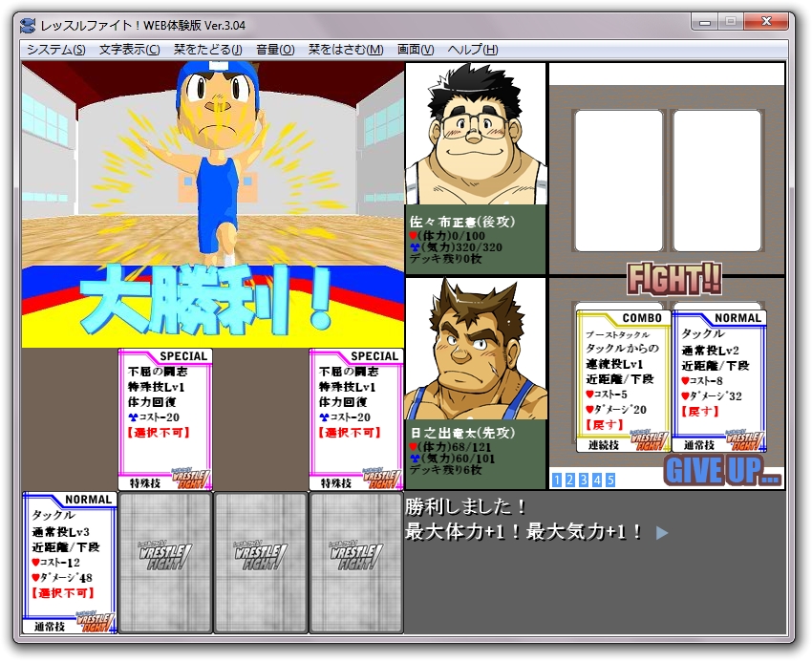Select the NORMAL タックル Lv3 hand card
This screenshot has width=812, height=662.
[x=70, y=563]
